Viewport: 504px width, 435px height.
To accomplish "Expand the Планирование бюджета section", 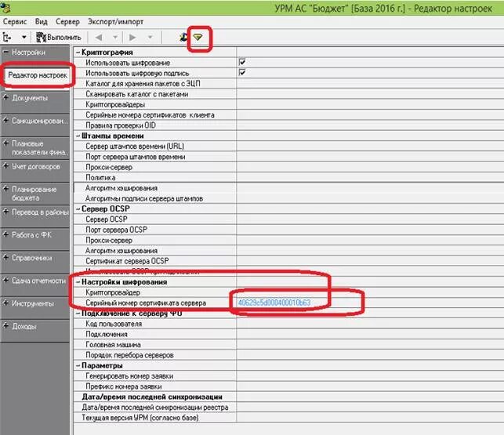I will (x=5, y=189).
